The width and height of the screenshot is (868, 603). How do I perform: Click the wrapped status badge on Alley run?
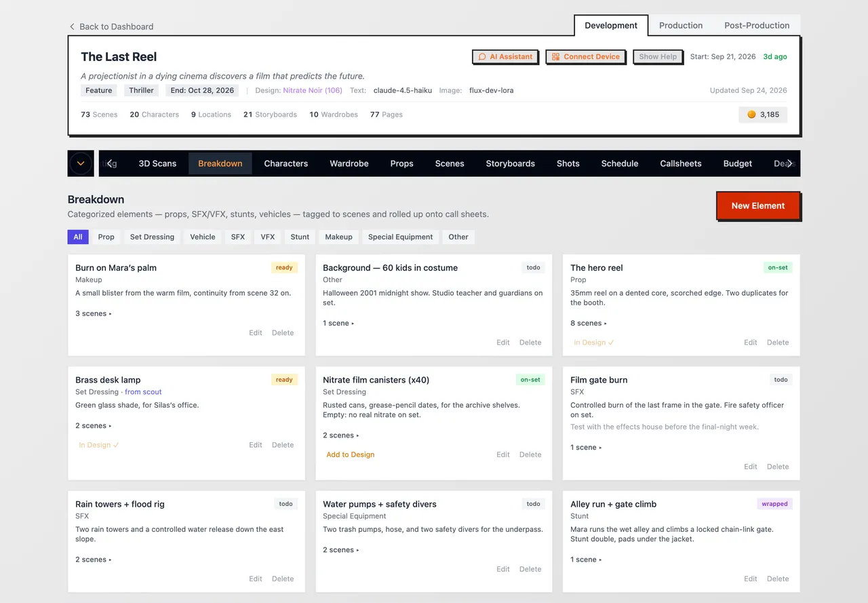click(774, 504)
